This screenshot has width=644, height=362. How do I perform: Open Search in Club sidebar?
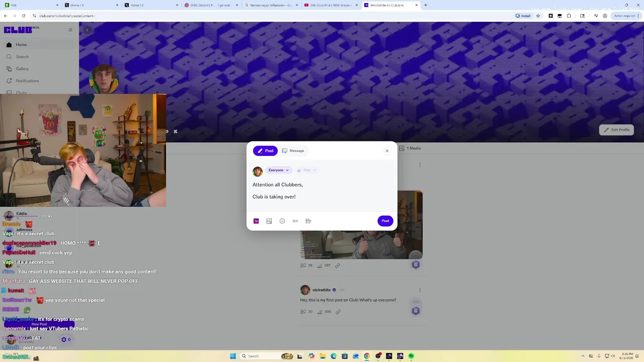39,57
